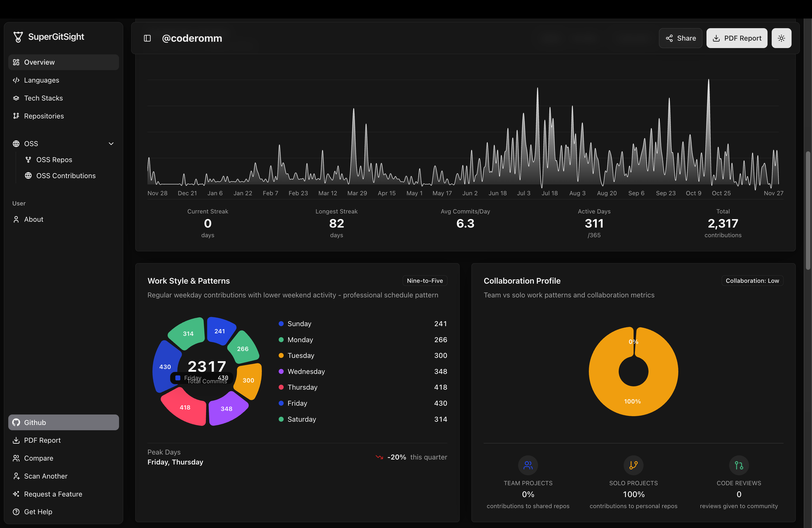The image size is (812, 528).
Task: Click the SuperGitSight logo icon
Action: point(18,37)
